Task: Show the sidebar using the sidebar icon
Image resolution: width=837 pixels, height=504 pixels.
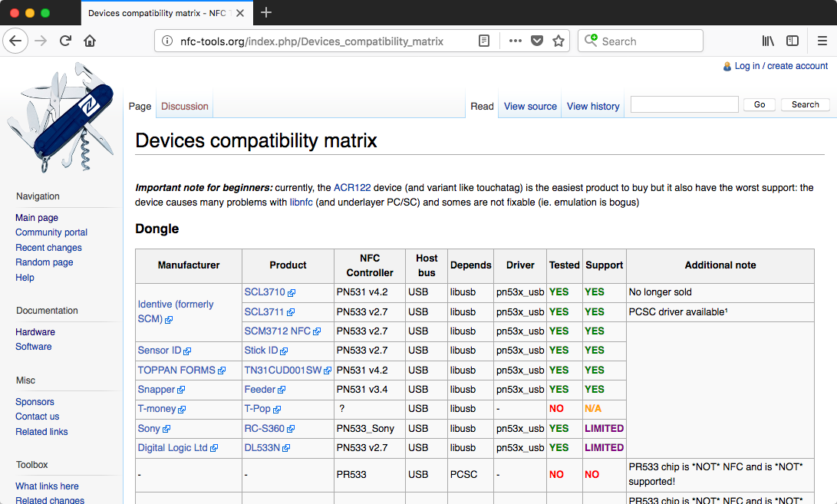Action: pyautogui.click(x=793, y=41)
